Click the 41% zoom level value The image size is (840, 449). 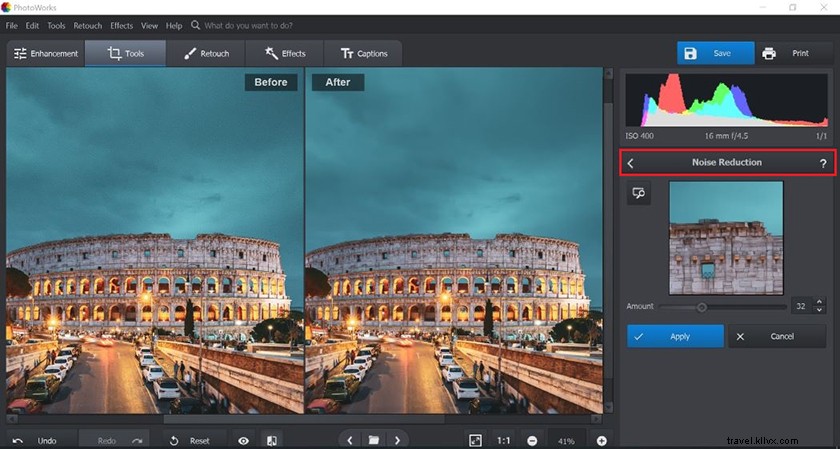tap(566, 441)
